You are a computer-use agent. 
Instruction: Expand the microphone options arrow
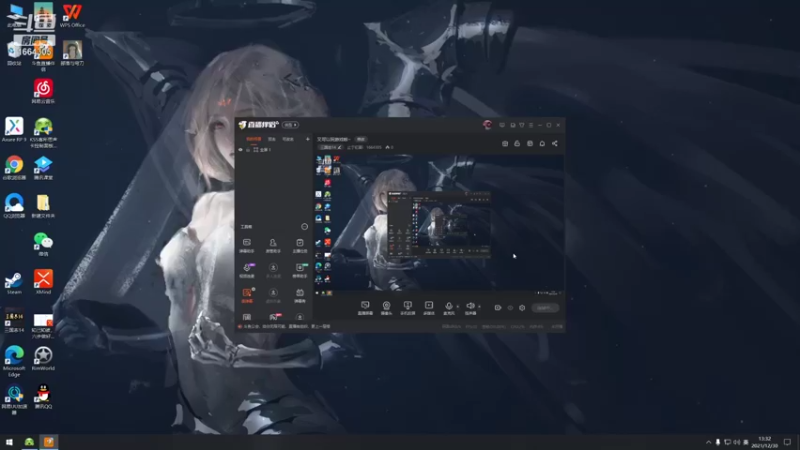point(458,307)
